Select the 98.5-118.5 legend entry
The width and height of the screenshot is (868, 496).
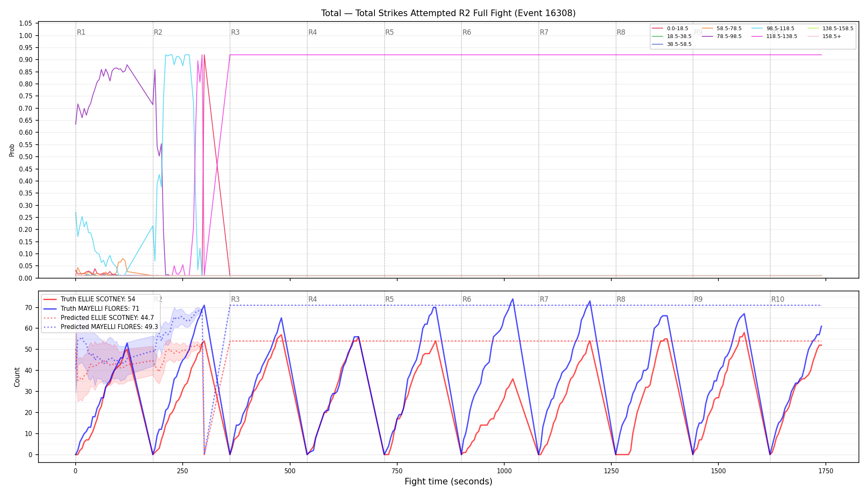(x=773, y=29)
